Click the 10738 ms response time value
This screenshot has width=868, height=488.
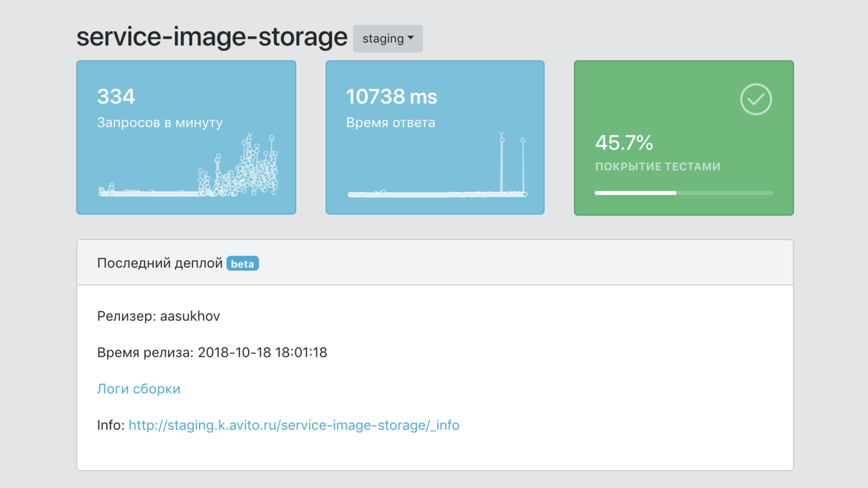click(x=391, y=97)
